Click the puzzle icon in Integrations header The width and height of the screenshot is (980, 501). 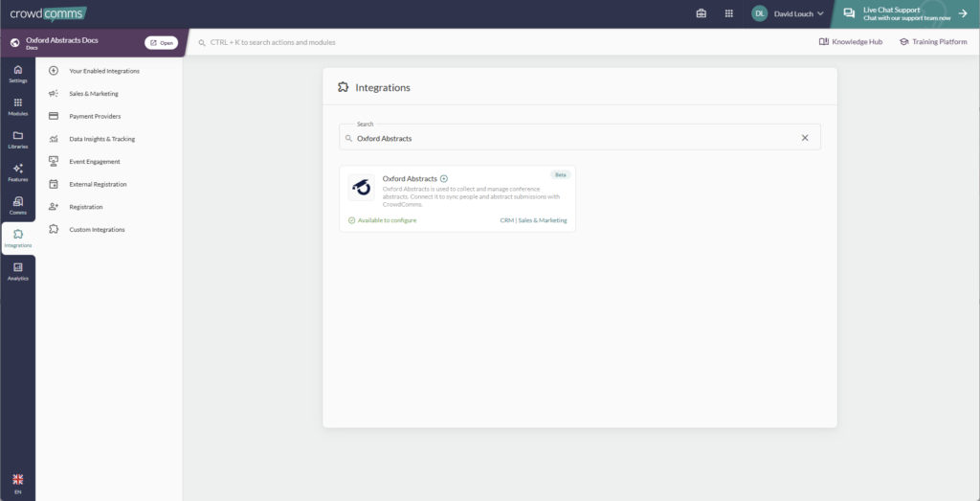pyautogui.click(x=344, y=87)
